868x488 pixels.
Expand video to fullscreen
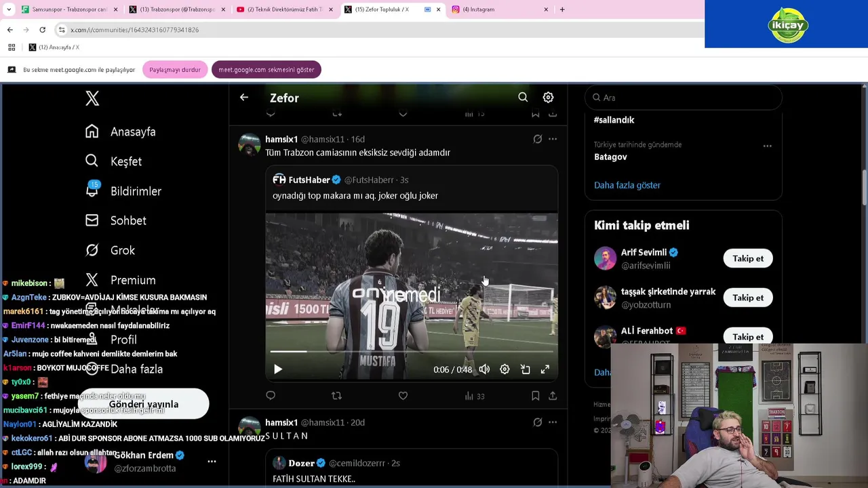point(545,369)
